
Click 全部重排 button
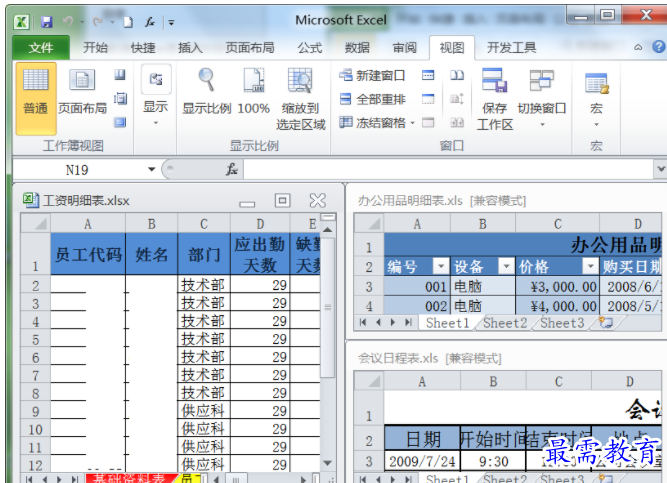pyautogui.click(x=373, y=100)
